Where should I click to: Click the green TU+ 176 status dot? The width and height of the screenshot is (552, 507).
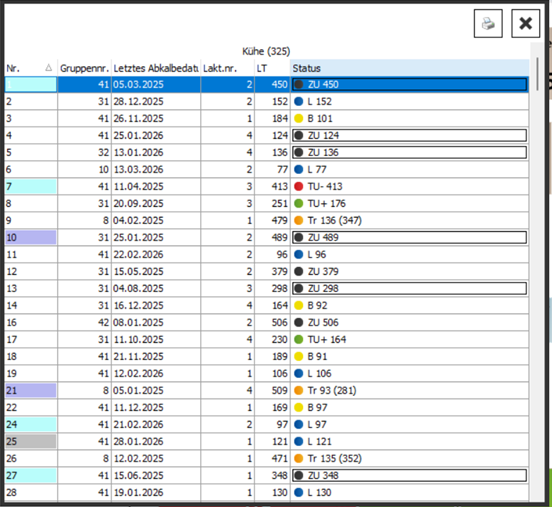tap(299, 203)
